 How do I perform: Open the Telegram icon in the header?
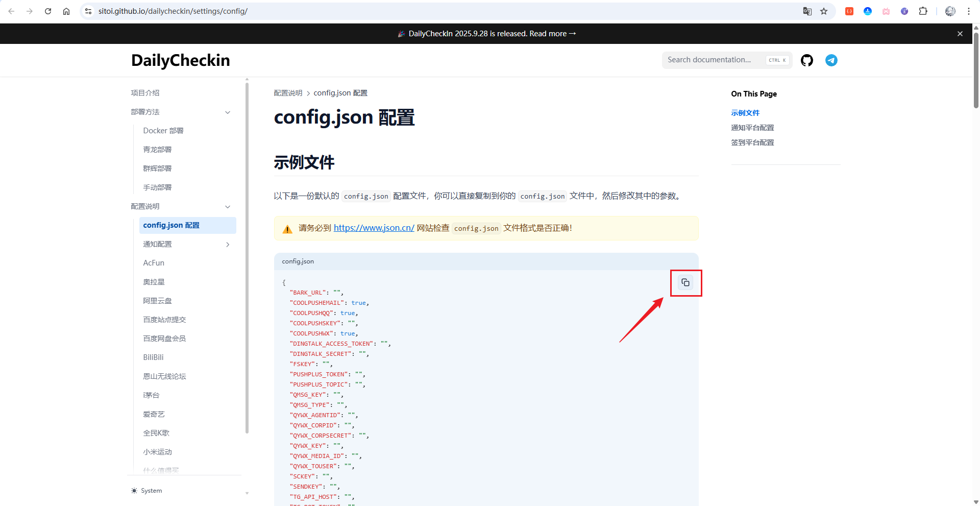point(831,60)
